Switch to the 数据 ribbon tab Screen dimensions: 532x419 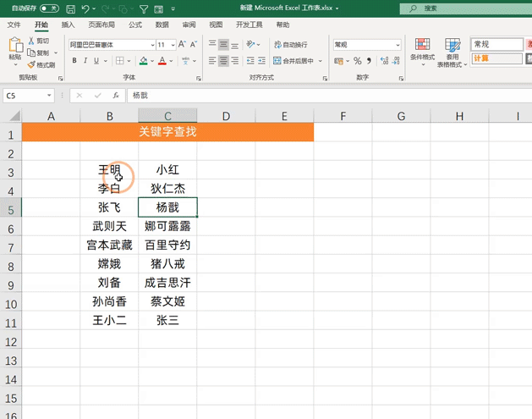[x=162, y=25]
